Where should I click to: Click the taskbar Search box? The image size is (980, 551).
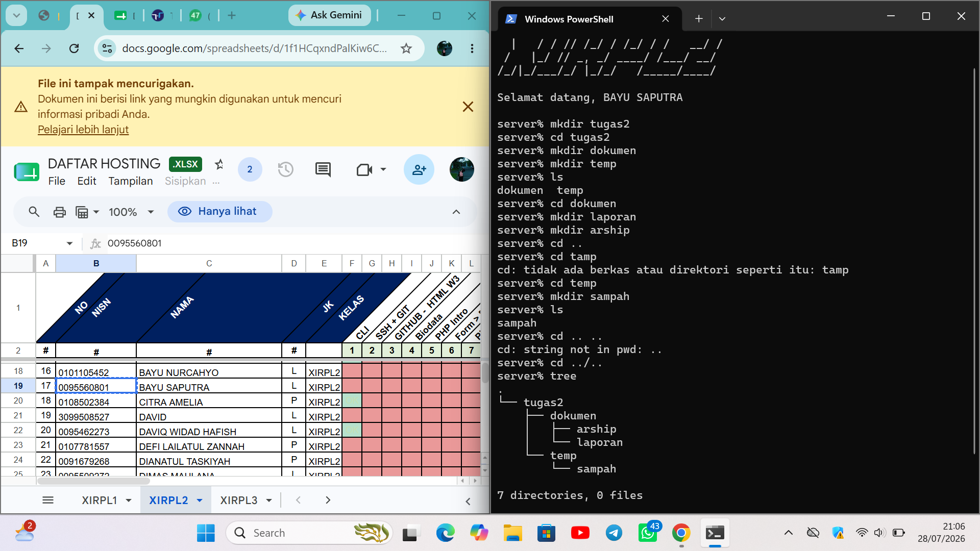pos(309,533)
